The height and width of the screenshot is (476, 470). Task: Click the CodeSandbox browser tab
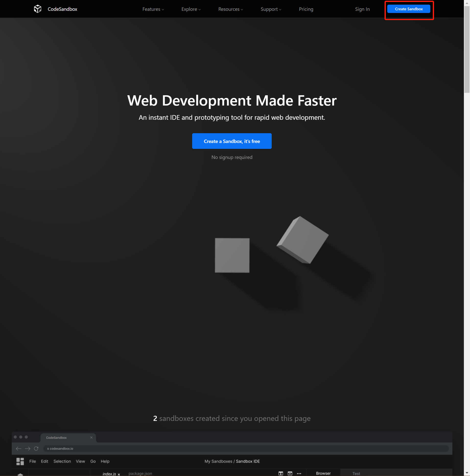coord(67,437)
